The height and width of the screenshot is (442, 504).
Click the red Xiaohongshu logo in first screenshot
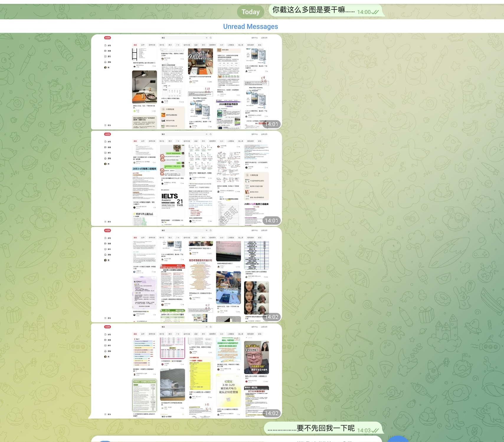[x=107, y=38]
